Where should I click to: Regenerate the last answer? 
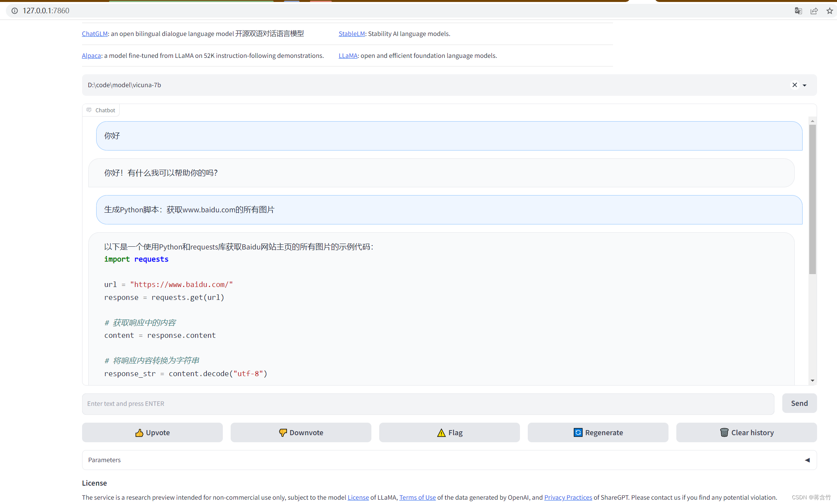click(598, 432)
